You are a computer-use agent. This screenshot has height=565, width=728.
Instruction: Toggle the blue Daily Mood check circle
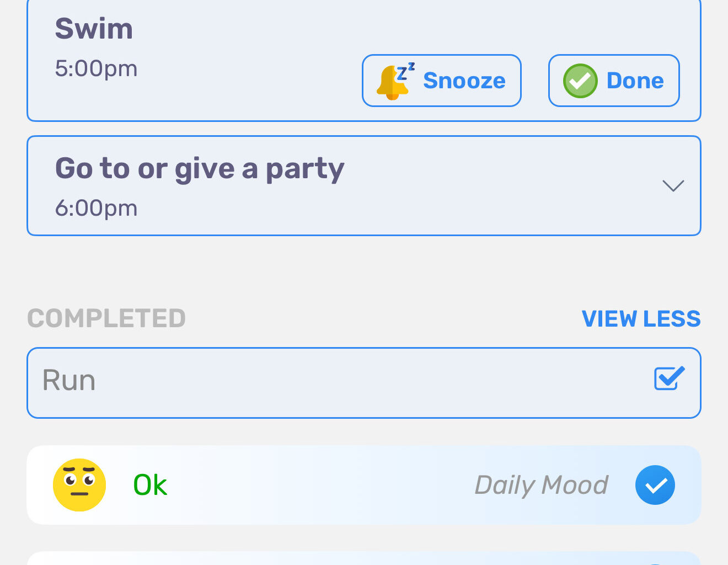coord(655,485)
